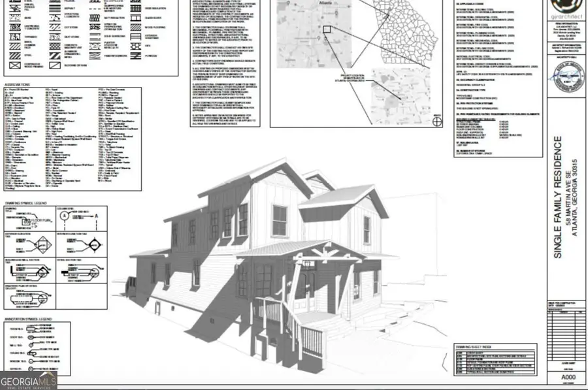Image resolution: width=588 pixels, height=390 pixels.
Task: Click the wall section tag symbol in the legend
Action: point(44,273)
